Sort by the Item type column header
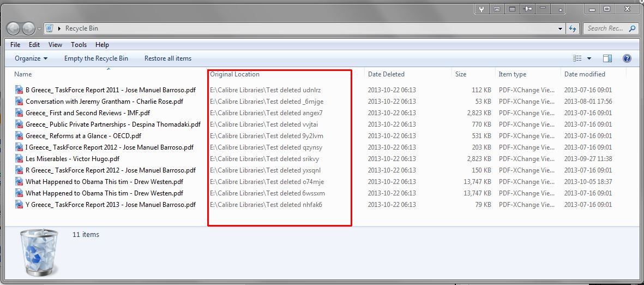 (512, 74)
